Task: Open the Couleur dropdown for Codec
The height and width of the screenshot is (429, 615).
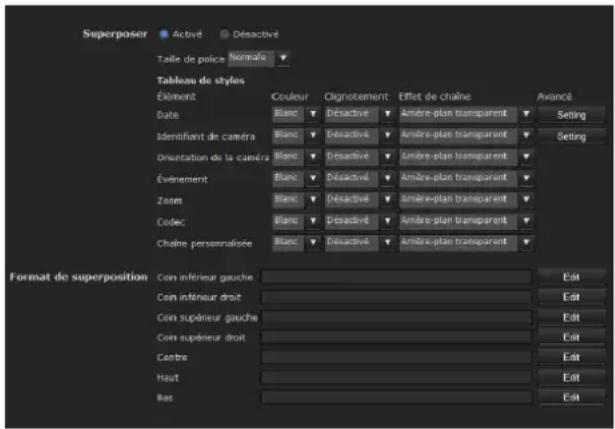Action: tap(296, 221)
